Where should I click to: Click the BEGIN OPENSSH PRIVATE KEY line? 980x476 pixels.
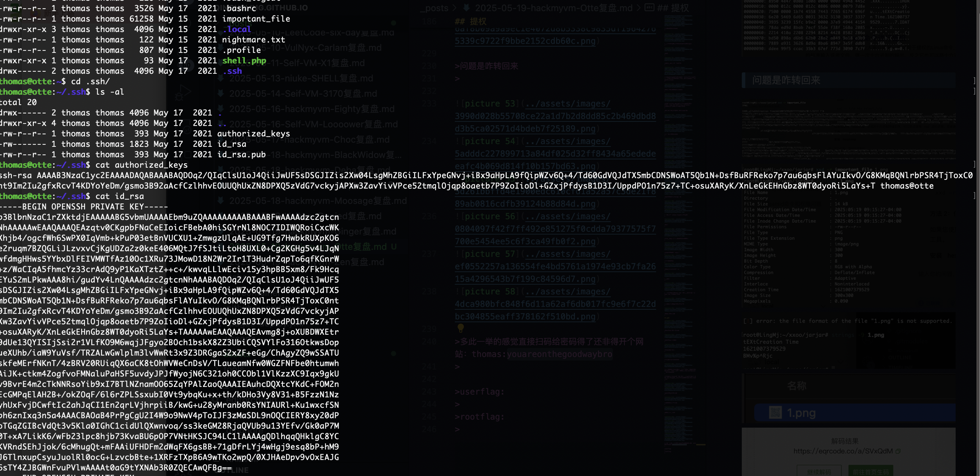click(x=84, y=207)
